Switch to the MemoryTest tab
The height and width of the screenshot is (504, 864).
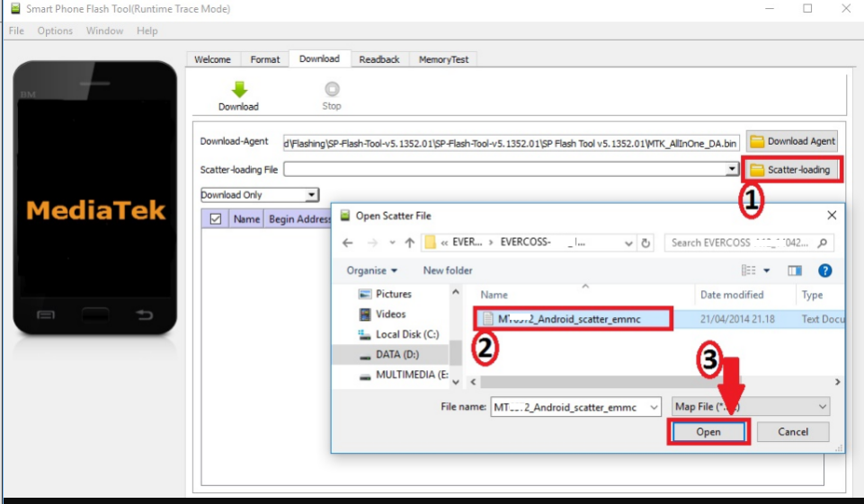click(x=443, y=59)
